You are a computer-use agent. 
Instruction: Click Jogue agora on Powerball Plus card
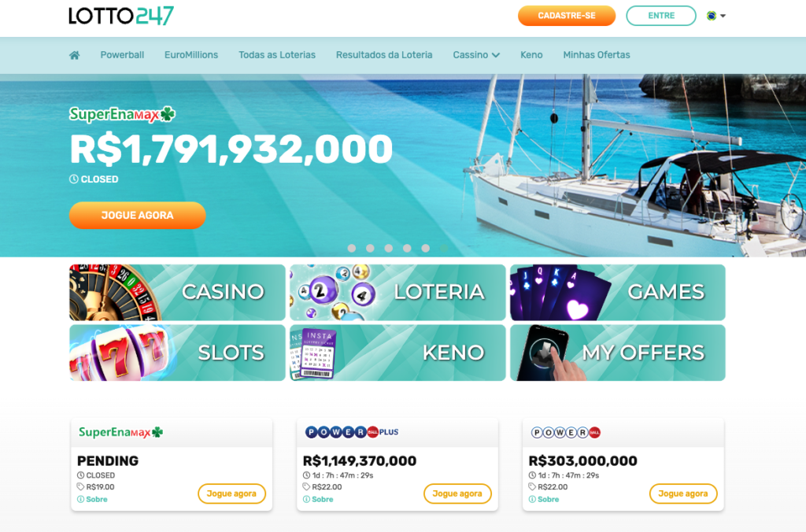pyautogui.click(x=457, y=493)
